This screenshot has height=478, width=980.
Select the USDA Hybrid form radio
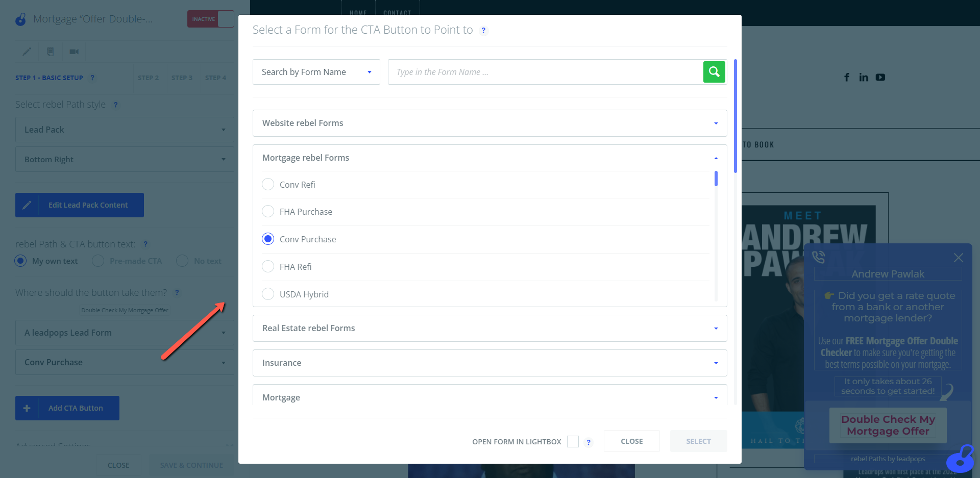(x=268, y=294)
